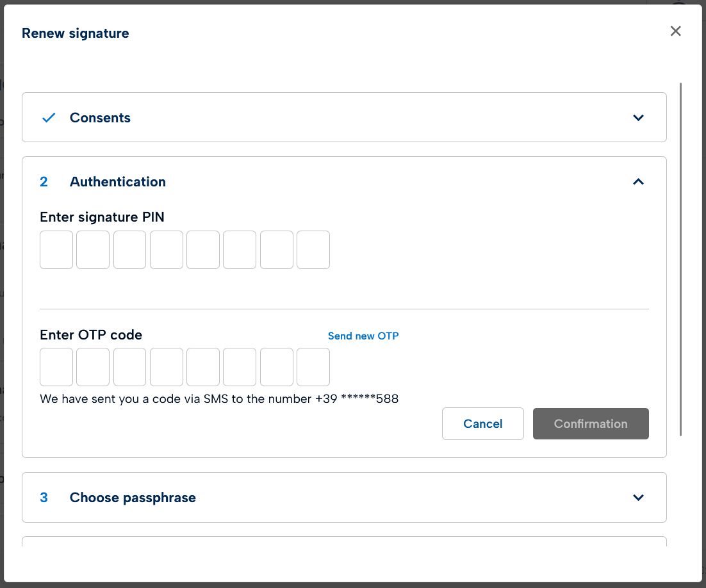
Task: Click the Consents checkmark icon
Action: click(x=49, y=118)
